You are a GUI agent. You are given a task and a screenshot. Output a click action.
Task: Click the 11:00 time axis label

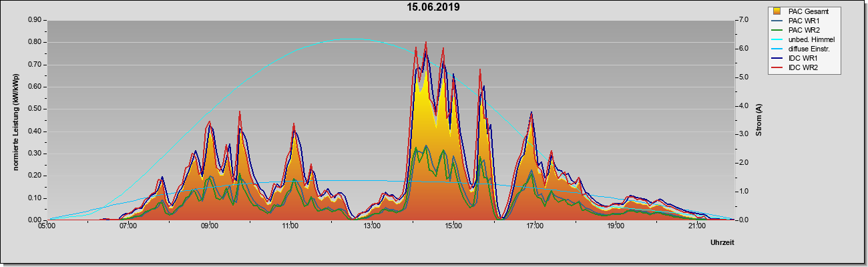click(x=290, y=226)
